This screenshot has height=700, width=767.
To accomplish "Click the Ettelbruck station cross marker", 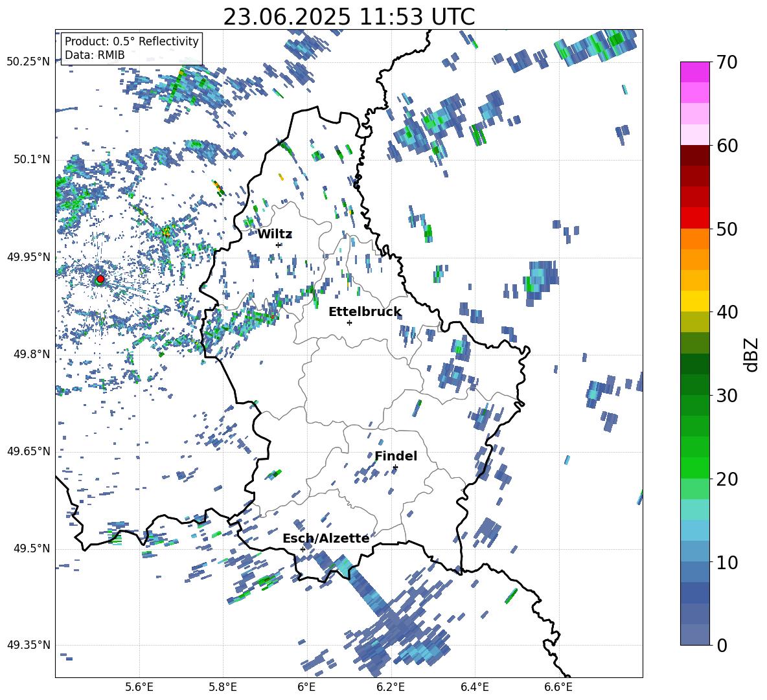I will (x=349, y=322).
